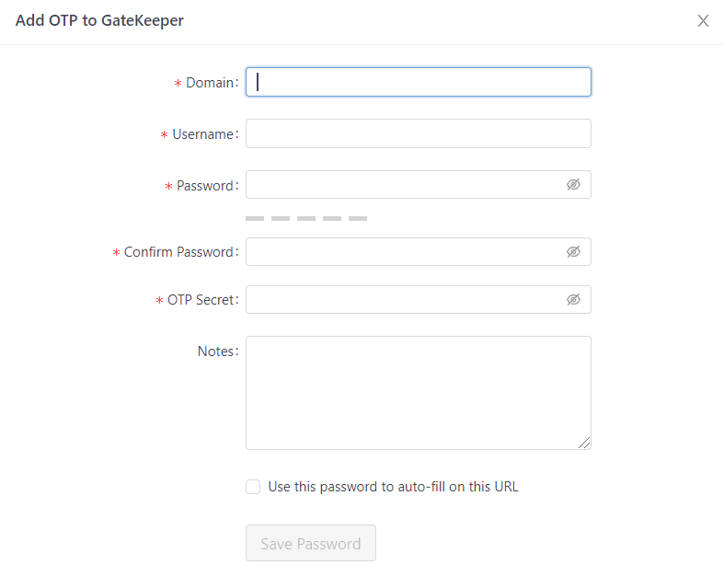This screenshot has width=724, height=588.
Task: Click the password strength indicator bars
Action: tap(306, 218)
